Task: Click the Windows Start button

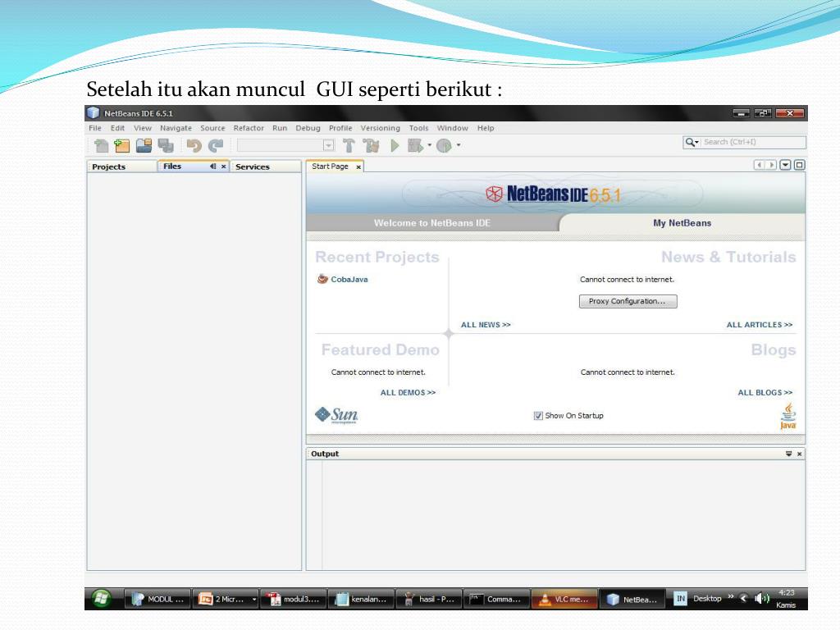Action: point(101,598)
